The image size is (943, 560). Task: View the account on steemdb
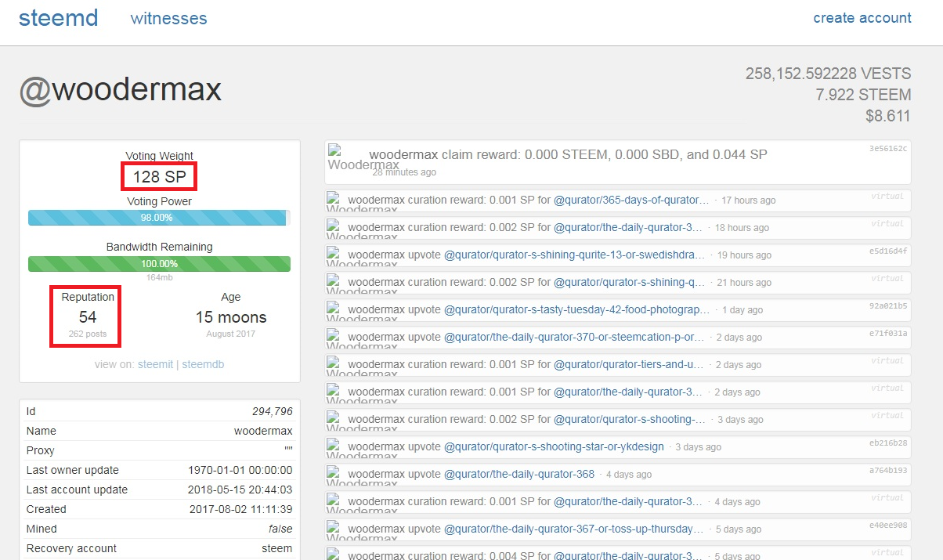coord(204,364)
